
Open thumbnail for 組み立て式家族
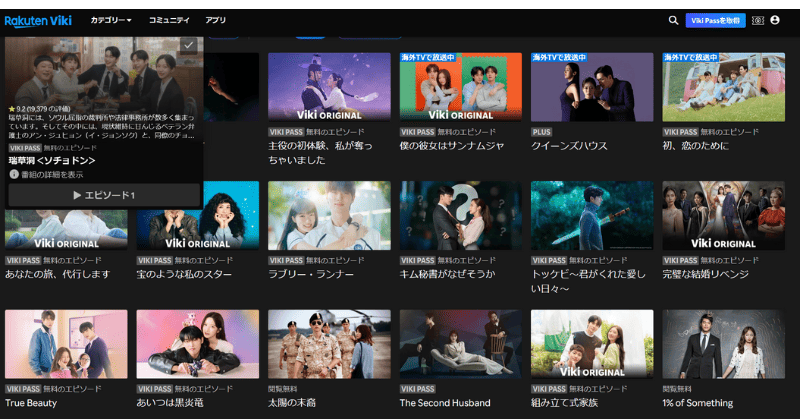[592, 344]
